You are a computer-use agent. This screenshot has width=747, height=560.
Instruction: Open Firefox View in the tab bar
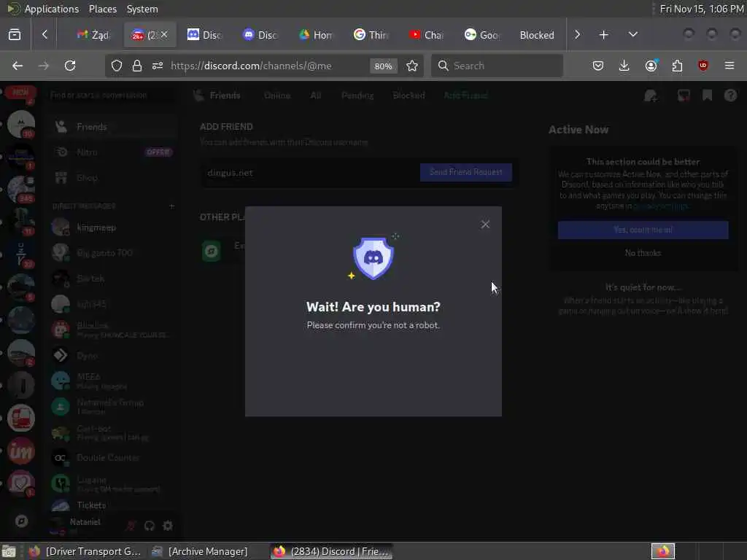[15, 35]
